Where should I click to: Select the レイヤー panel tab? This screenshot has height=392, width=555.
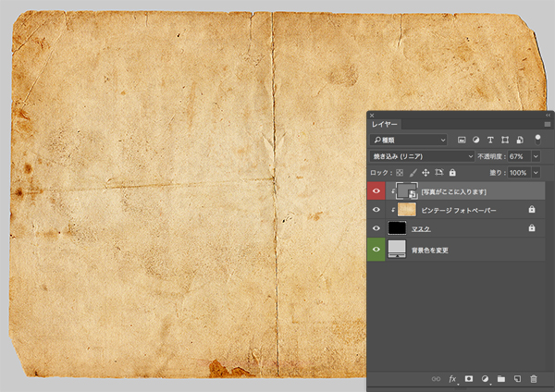point(386,123)
